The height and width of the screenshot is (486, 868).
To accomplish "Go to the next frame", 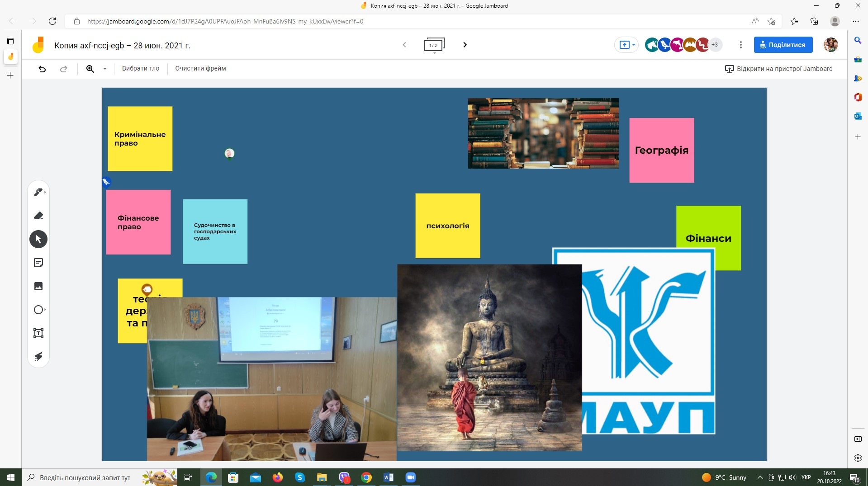I will click(x=465, y=45).
